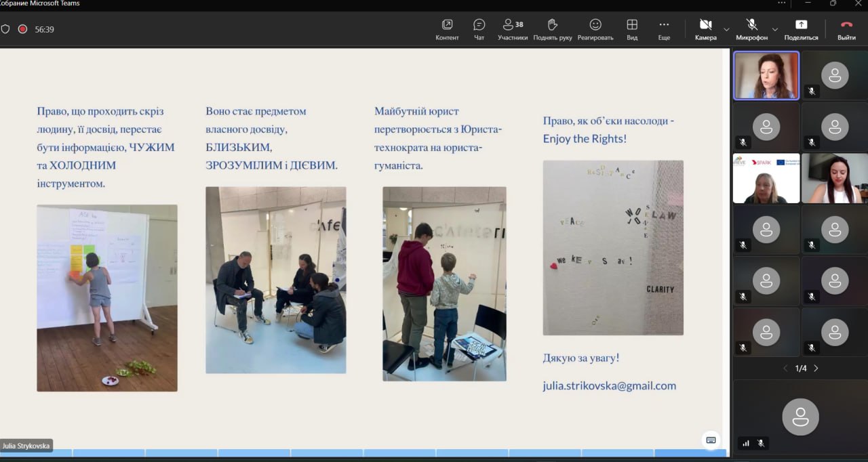Go to previous participants page

click(x=785, y=369)
